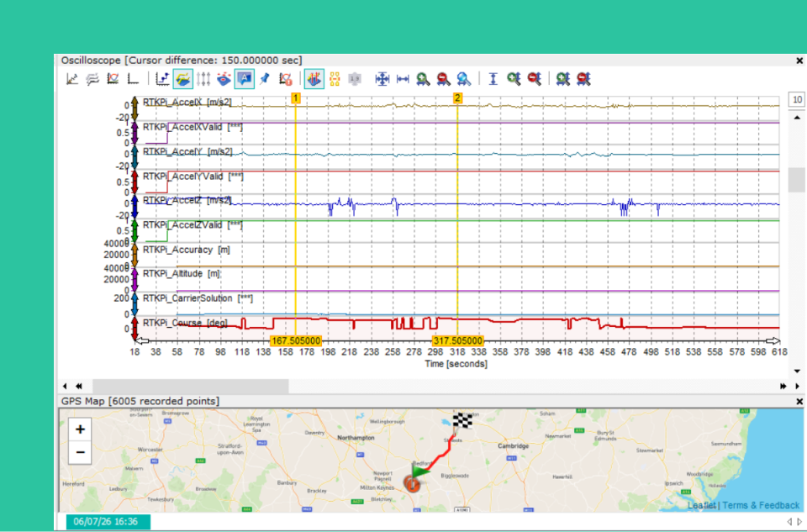Click the brown axis arrow for RTKPi_AccelX
Viewport: 807px width, 532px height.
134,108
